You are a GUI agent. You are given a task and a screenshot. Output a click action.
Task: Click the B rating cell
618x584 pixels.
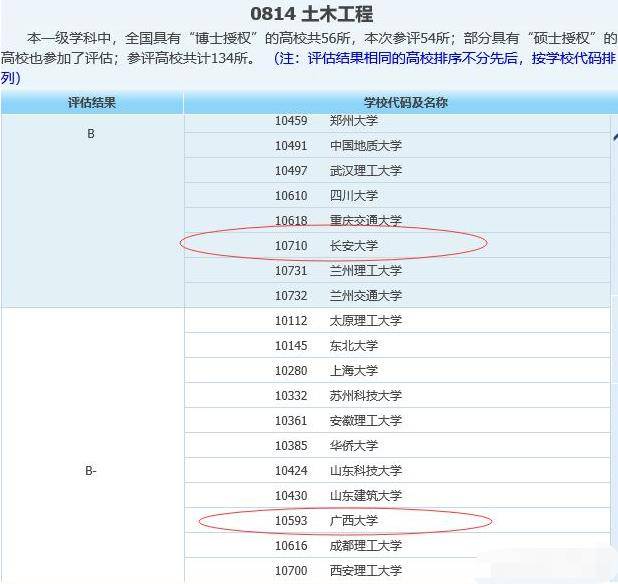92,211
